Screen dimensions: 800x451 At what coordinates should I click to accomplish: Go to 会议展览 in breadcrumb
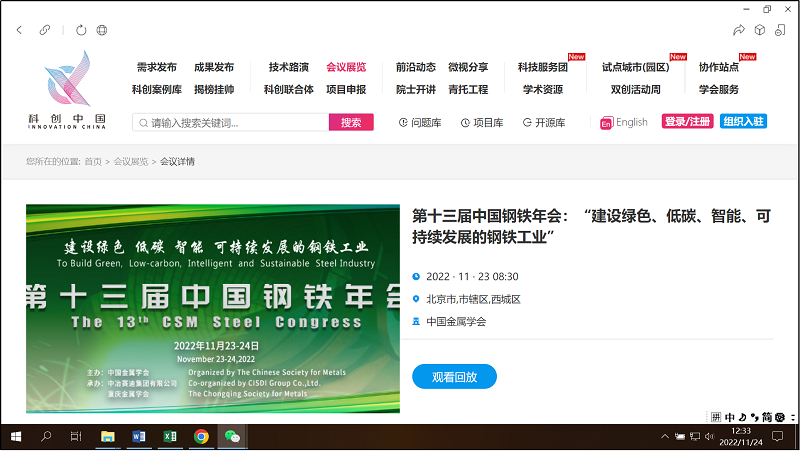(131, 162)
